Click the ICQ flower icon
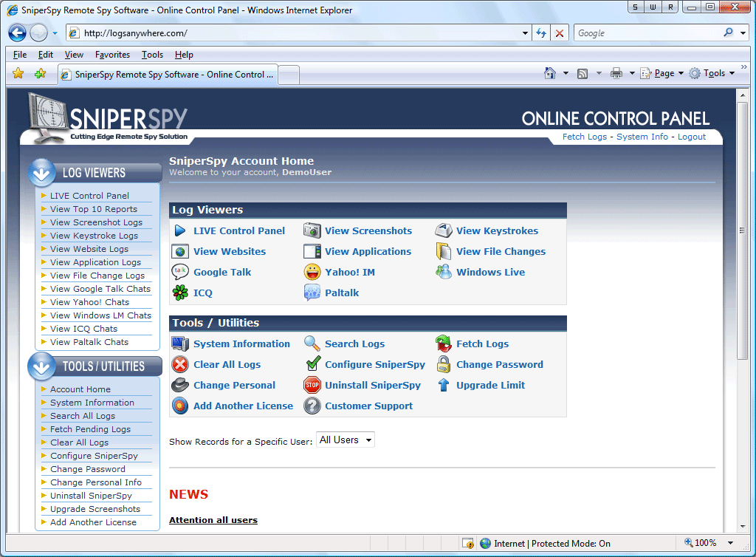Image resolution: width=756 pixels, height=557 pixels. (180, 293)
